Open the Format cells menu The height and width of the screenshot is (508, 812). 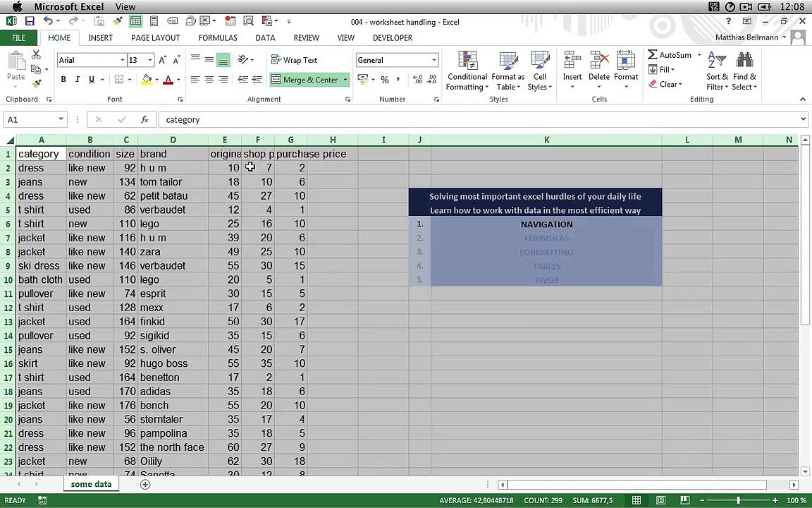[626, 70]
